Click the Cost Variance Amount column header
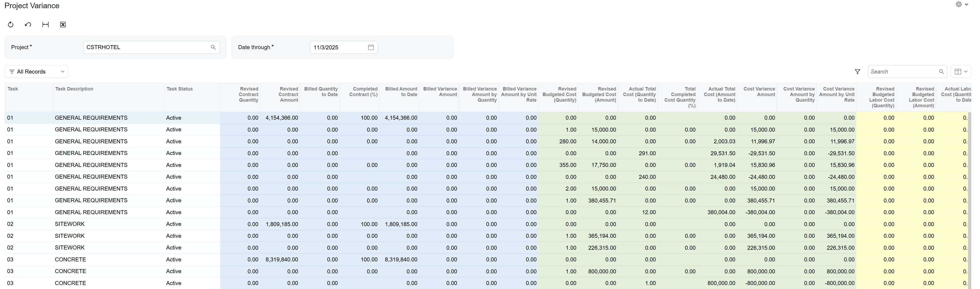980x289 pixels. pos(759,92)
